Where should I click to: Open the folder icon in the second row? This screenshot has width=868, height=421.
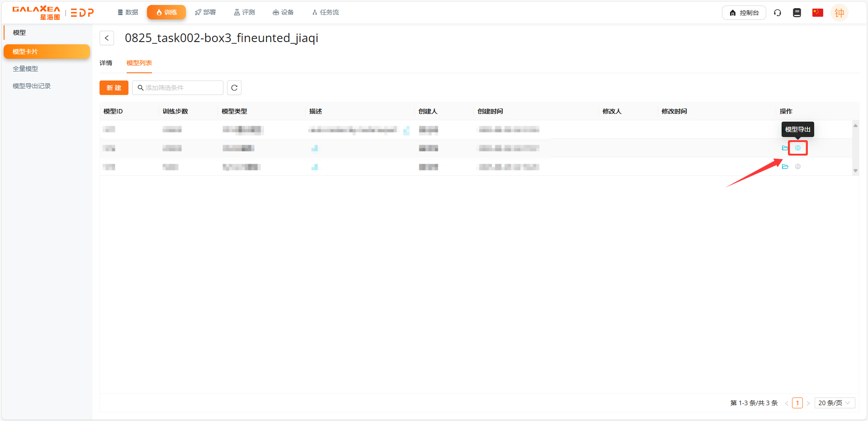pos(785,148)
